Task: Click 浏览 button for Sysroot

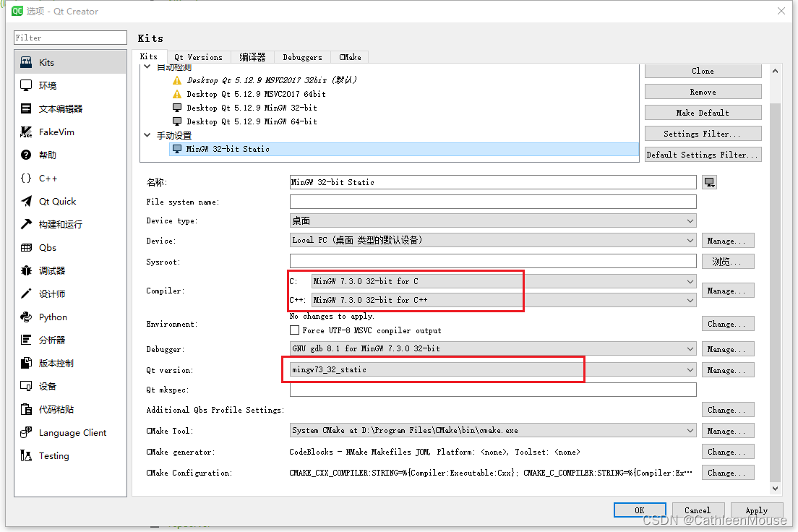Action: tap(728, 262)
